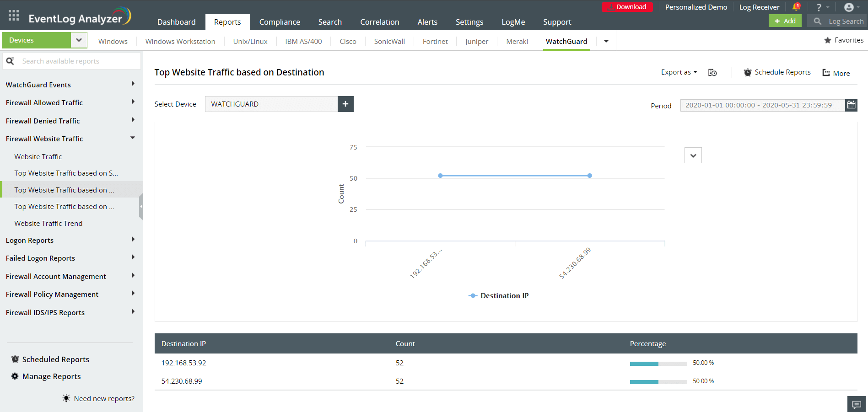This screenshot has width=868, height=412.
Task: Open the Export as dropdown
Action: click(679, 72)
